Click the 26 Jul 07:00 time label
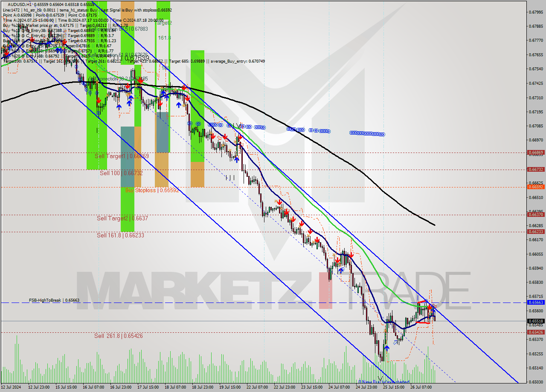Screen dimensions: 546x392 pyautogui.click(x=421, y=387)
